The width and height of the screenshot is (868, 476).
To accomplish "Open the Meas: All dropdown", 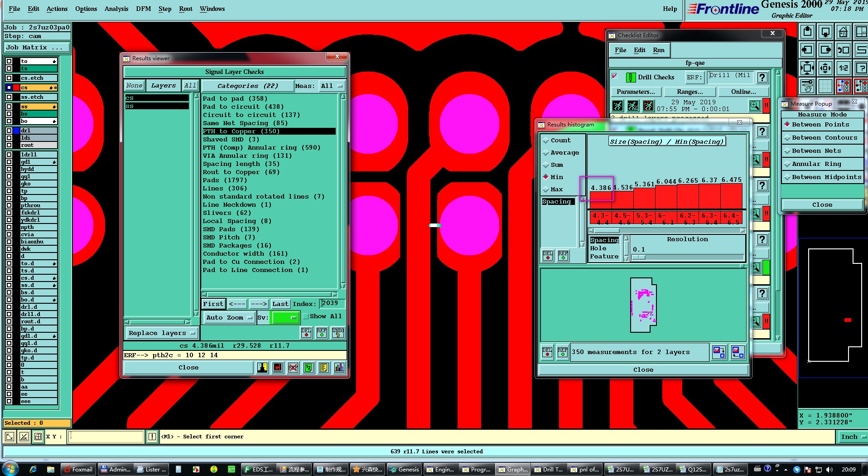I will pyautogui.click(x=331, y=86).
